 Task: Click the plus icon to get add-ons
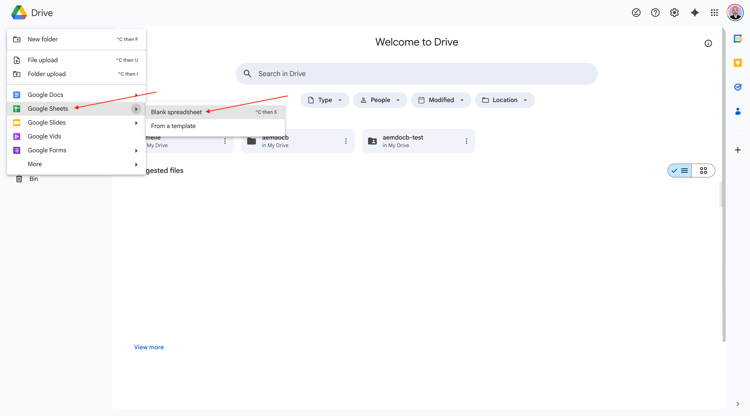click(x=738, y=150)
